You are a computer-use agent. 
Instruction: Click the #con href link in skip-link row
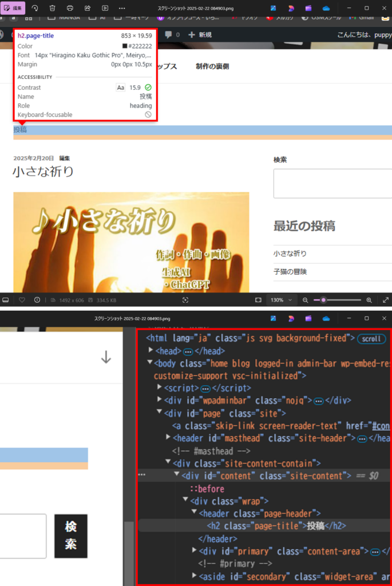[x=381, y=426]
